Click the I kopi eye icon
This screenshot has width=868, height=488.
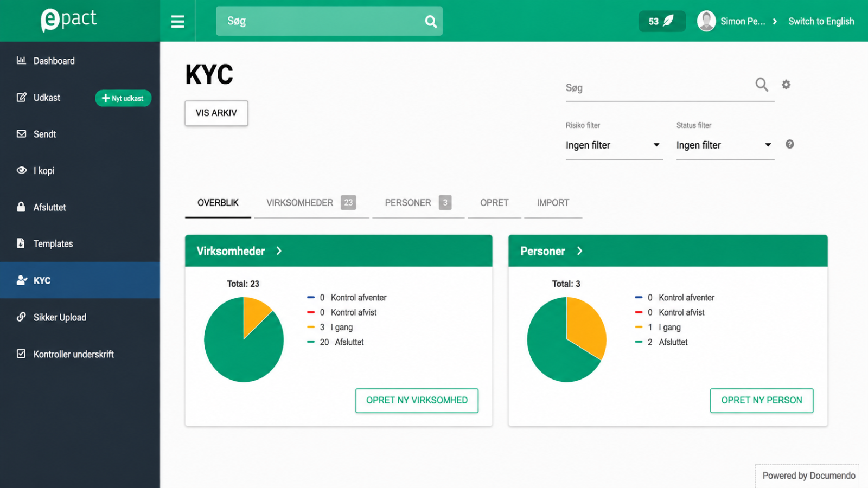click(x=22, y=170)
